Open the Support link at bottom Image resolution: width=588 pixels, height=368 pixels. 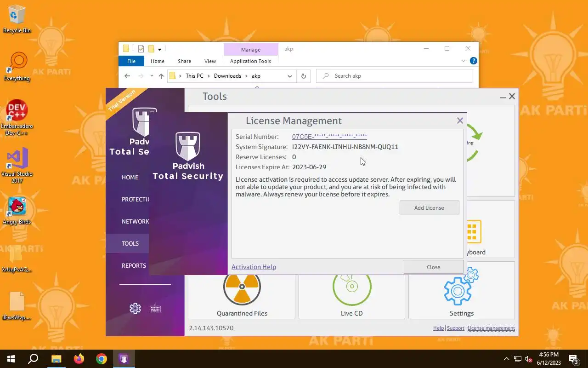pos(456,328)
